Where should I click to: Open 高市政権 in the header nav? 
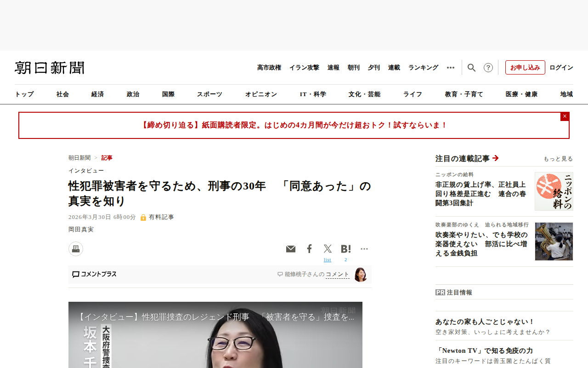tap(269, 68)
